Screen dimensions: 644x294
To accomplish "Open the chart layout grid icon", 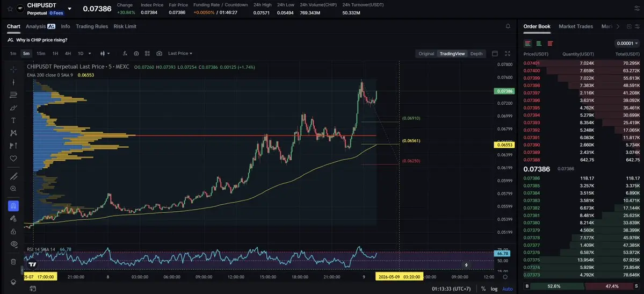I will coord(148,53).
